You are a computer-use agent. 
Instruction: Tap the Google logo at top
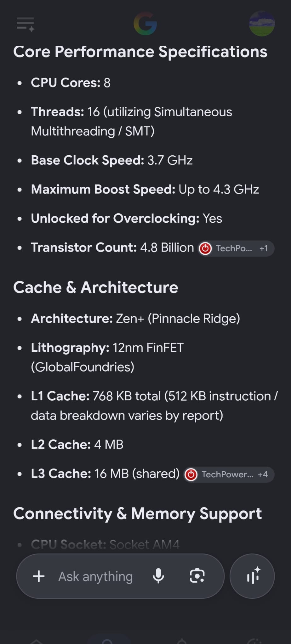145,24
